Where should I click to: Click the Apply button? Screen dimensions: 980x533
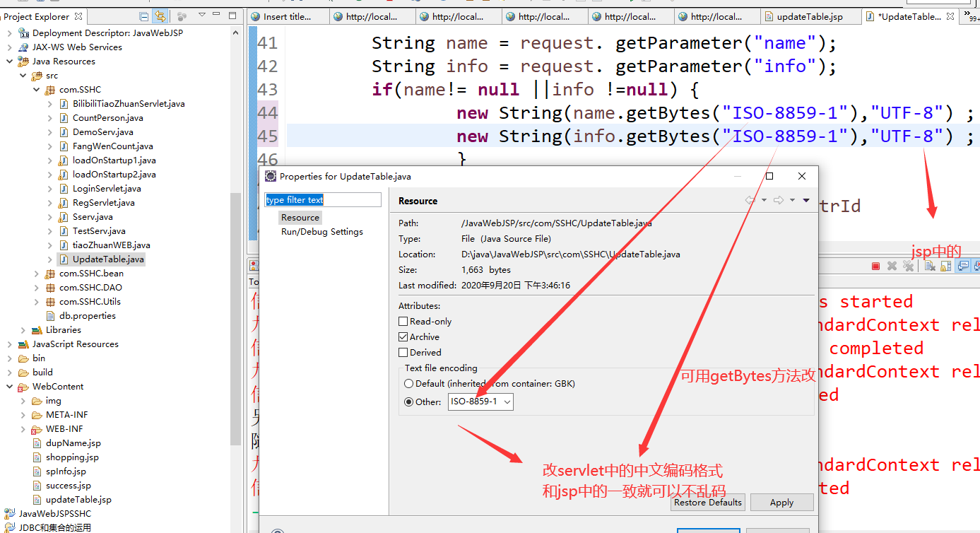coord(781,503)
